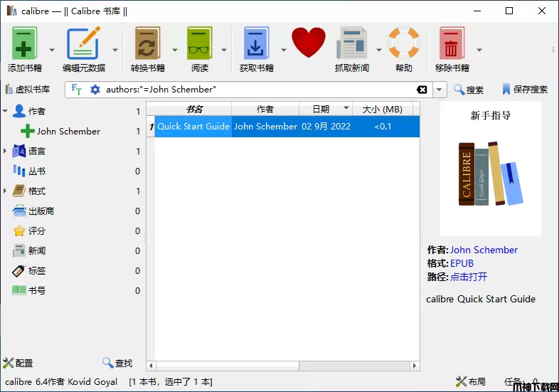
Task: Open dropdown arrow next to Edit metadata
Action: 115,50
